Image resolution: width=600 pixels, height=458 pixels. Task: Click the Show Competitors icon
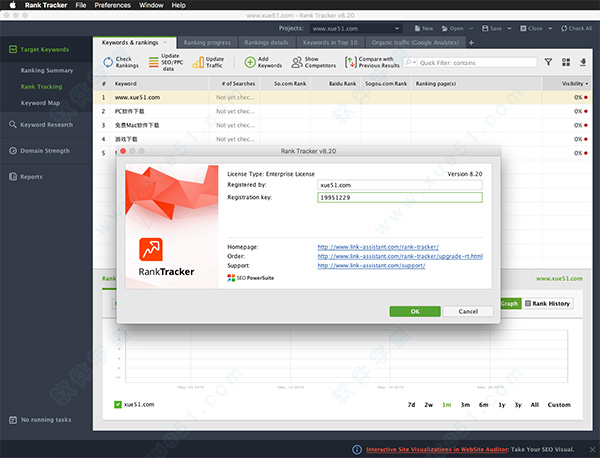pyautogui.click(x=297, y=62)
